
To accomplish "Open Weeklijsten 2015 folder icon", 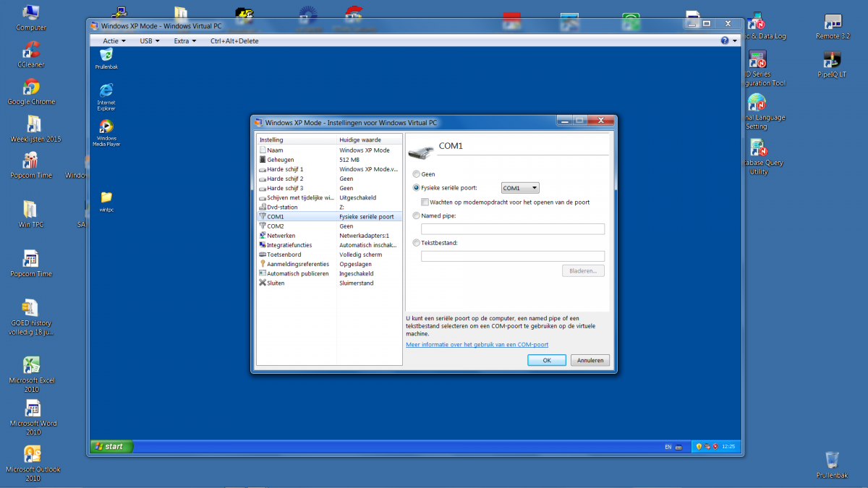I will click(35, 129).
